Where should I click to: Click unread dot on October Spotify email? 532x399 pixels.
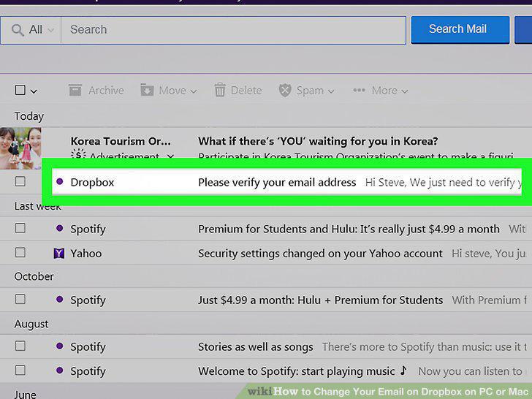pyautogui.click(x=60, y=300)
